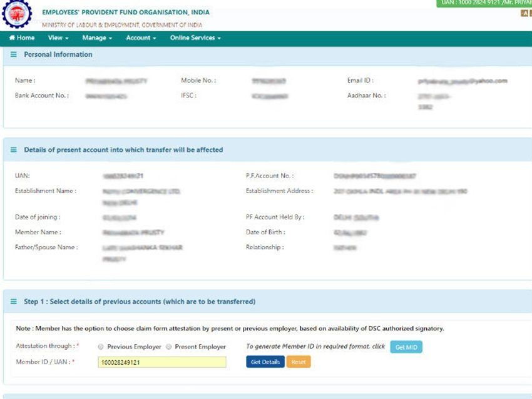Go to Home in the navigation bar

pos(22,38)
